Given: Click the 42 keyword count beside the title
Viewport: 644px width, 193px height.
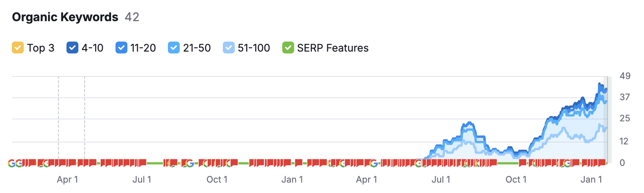Looking at the screenshot, I should [132, 17].
